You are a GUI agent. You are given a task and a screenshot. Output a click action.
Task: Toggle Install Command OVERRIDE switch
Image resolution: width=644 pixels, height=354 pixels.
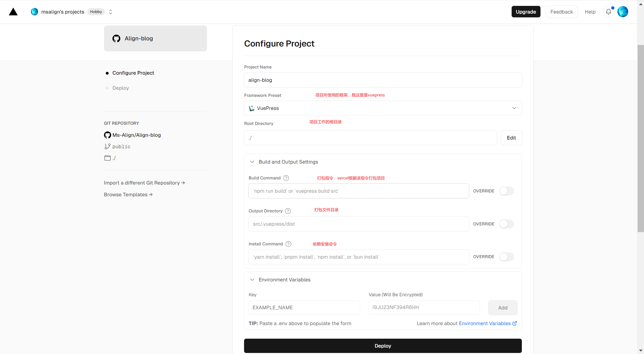pyautogui.click(x=507, y=257)
